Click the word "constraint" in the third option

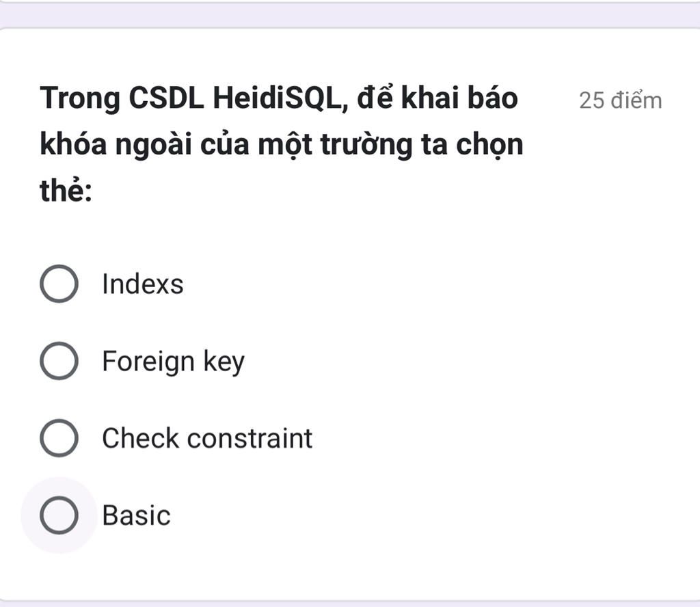(x=250, y=438)
